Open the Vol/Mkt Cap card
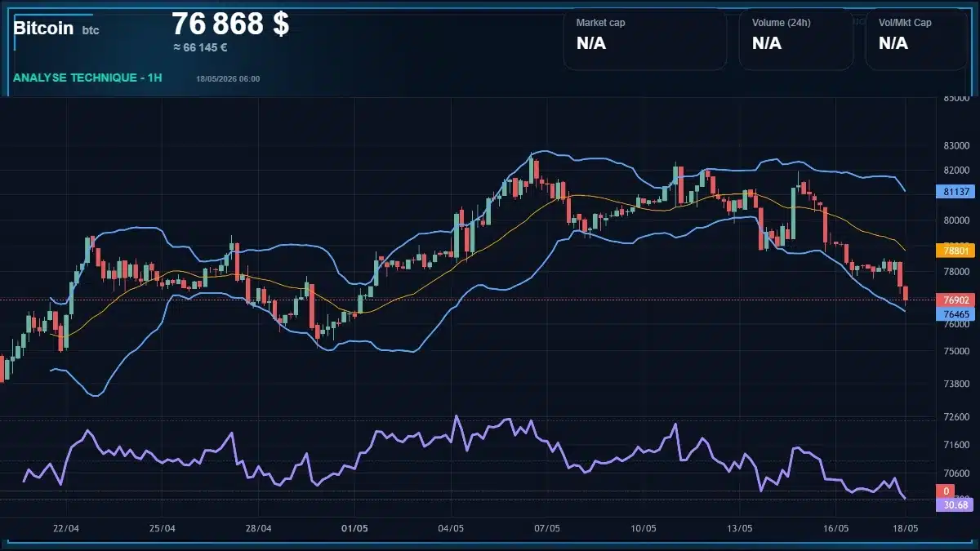Image resolution: width=980 pixels, height=551 pixels. click(917, 39)
